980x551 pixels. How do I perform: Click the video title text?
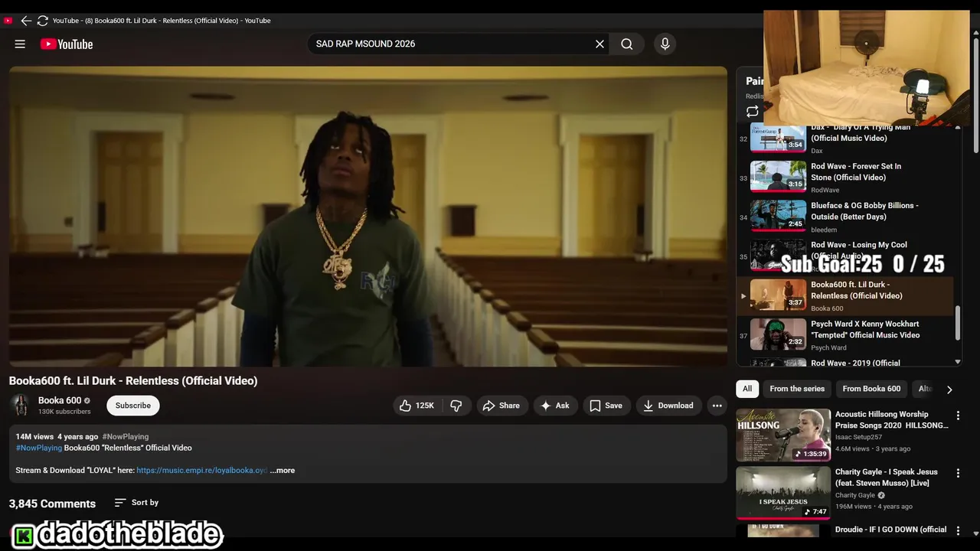coord(133,381)
